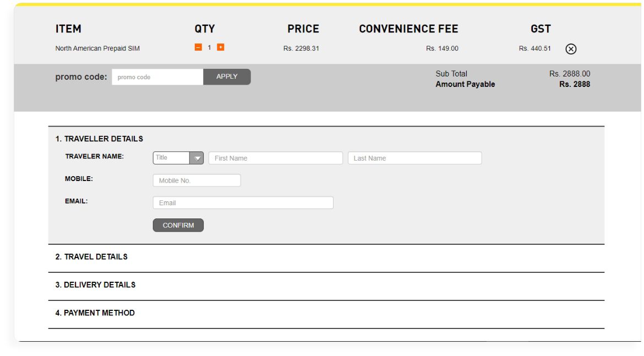Decrease quantity with the minus icon
Image resolution: width=644 pixels, height=356 pixels.
click(198, 47)
